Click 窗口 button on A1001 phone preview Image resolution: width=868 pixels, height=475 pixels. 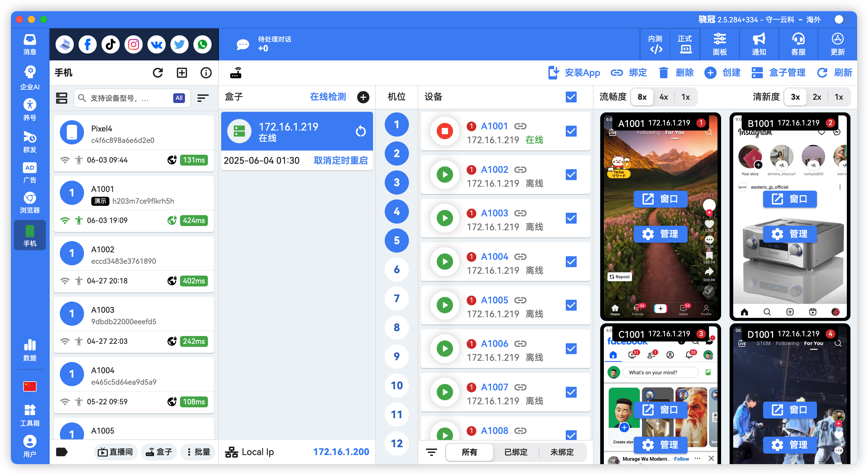click(660, 199)
